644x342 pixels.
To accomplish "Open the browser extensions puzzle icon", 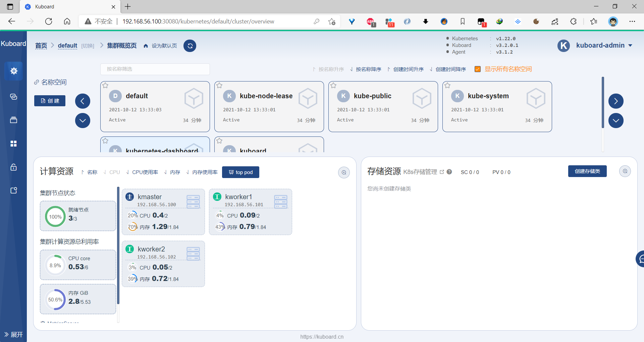I will (x=573, y=21).
